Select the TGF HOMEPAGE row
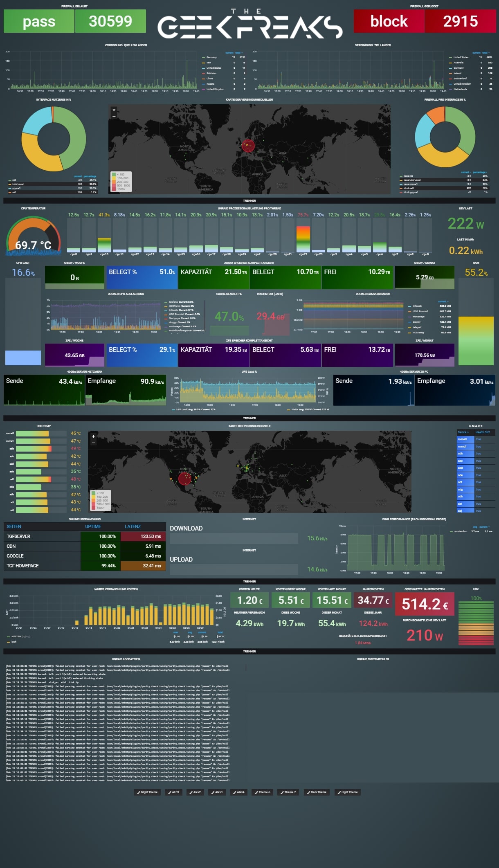This screenshot has width=499, height=868. click(x=85, y=566)
